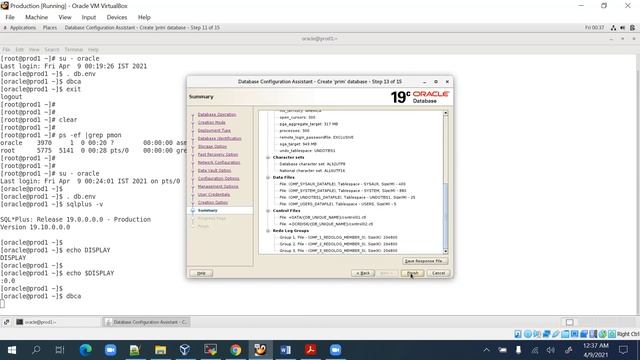Open the Windows Start menu

pos(12,350)
